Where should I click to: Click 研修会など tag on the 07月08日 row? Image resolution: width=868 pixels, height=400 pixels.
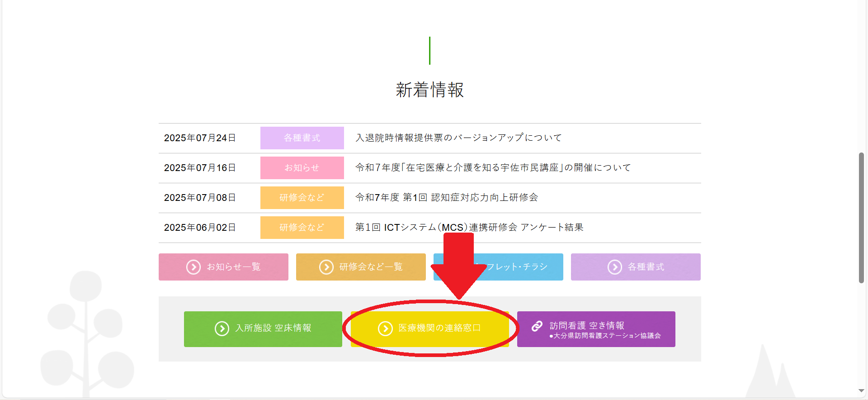[302, 198]
